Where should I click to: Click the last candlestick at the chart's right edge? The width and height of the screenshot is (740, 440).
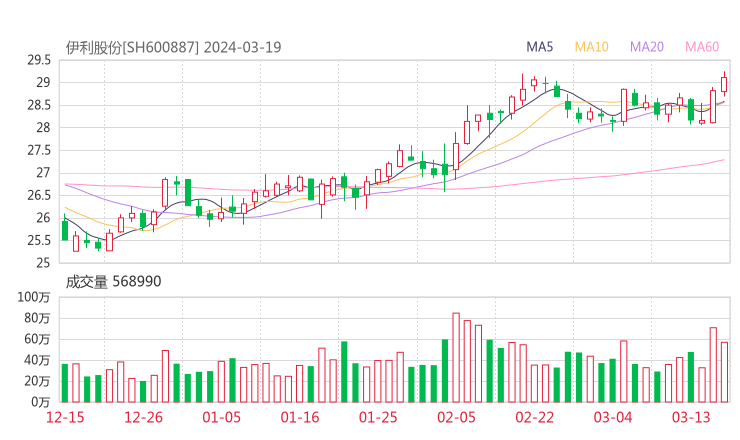pos(724,85)
